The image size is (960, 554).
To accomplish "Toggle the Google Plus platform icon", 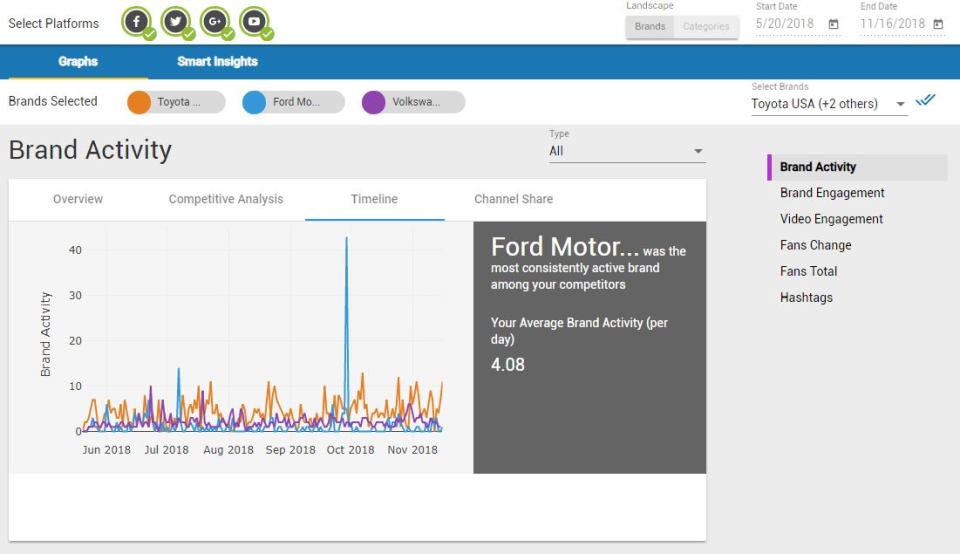I will point(215,22).
